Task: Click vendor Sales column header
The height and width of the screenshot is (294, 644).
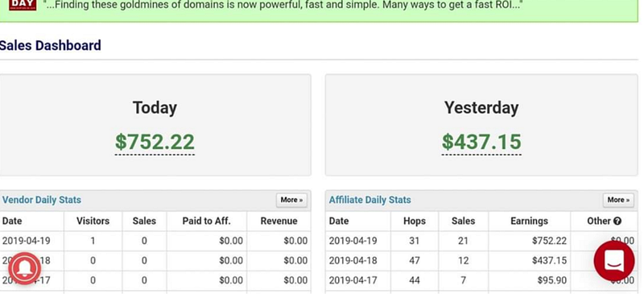Action: 144,222
